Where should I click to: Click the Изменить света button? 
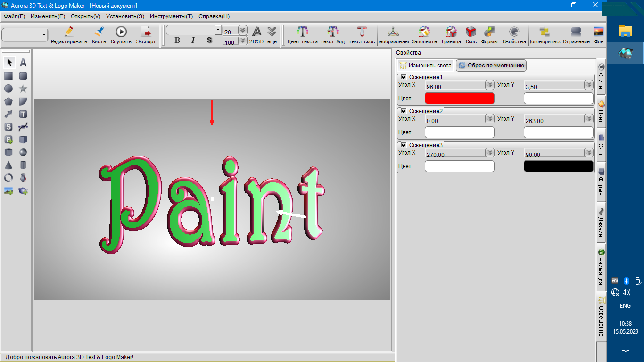tap(425, 66)
